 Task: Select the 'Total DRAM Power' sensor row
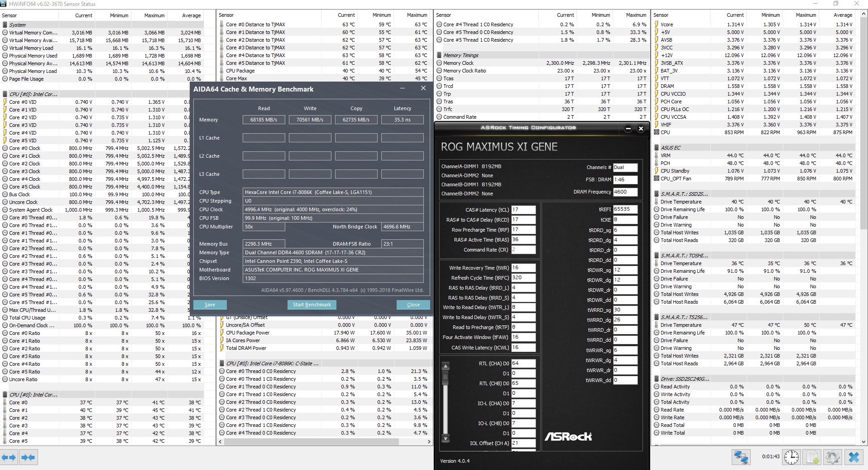coord(323,348)
